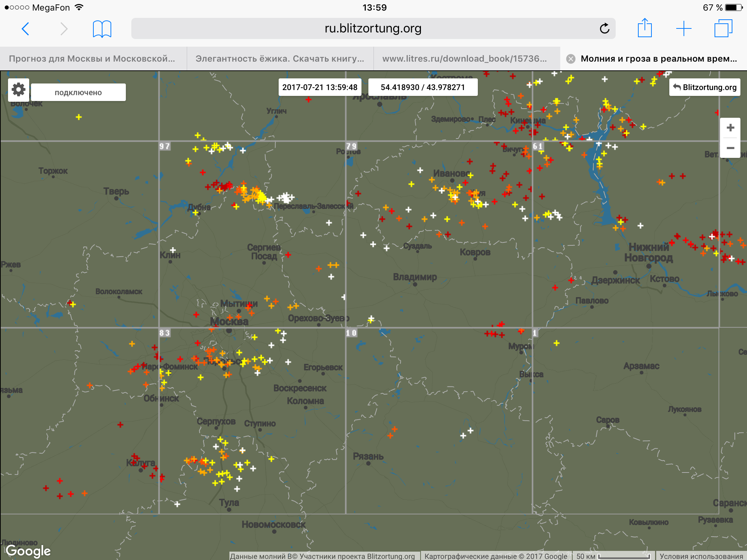Click the coordinates 54.418930 / 43.978271 box
The width and height of the screenshot is (747, 560).
[x=423, y=87]
